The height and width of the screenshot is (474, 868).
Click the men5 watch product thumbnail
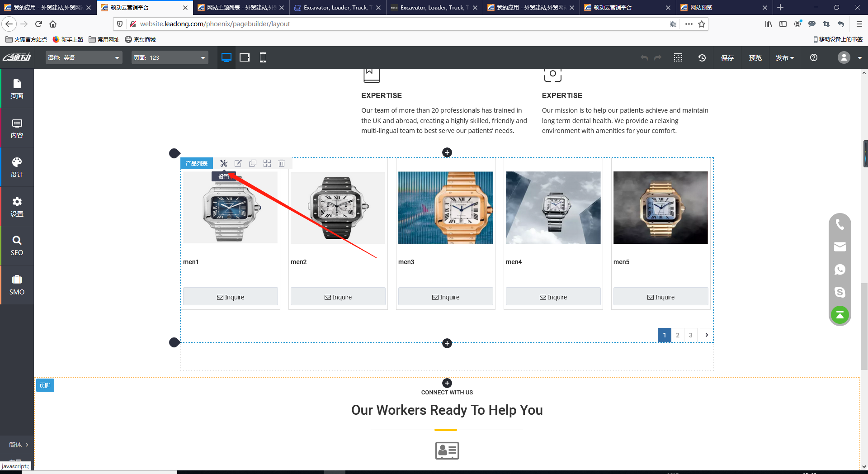click(660, 208)
